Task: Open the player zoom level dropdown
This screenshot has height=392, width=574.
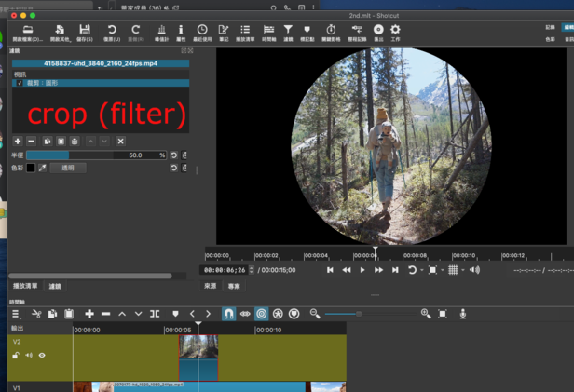Action: pyautogui.click(x=434, y=269)
